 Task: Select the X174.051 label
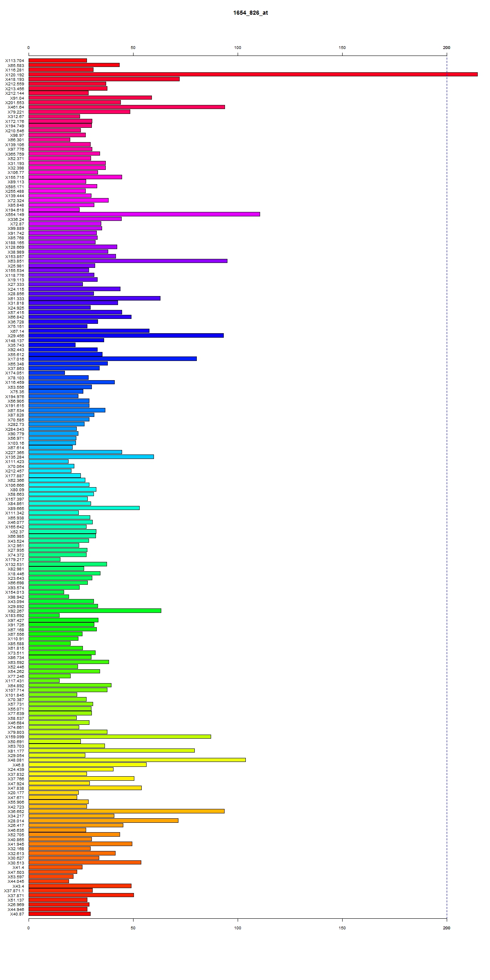click(x=15, y=373)
